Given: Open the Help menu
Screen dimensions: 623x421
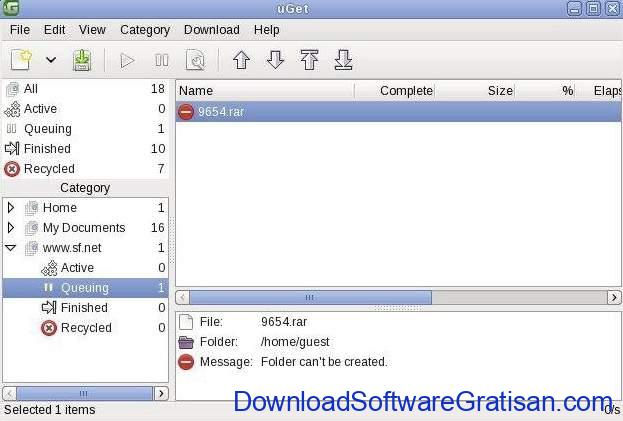Looking at the screenshot, I should coord(267,30).
